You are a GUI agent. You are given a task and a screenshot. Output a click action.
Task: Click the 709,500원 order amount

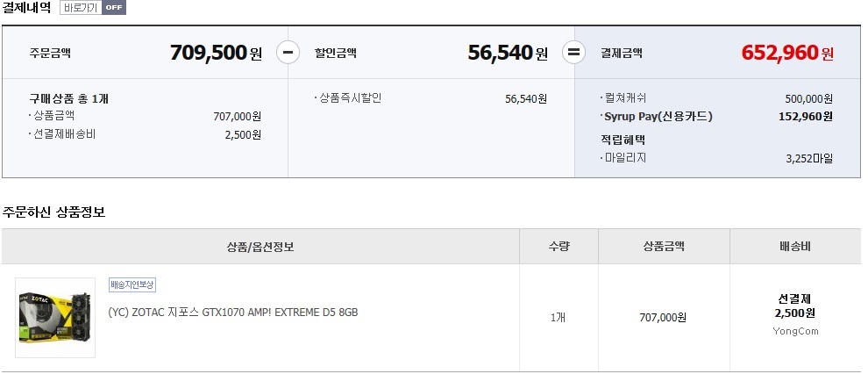216,53
